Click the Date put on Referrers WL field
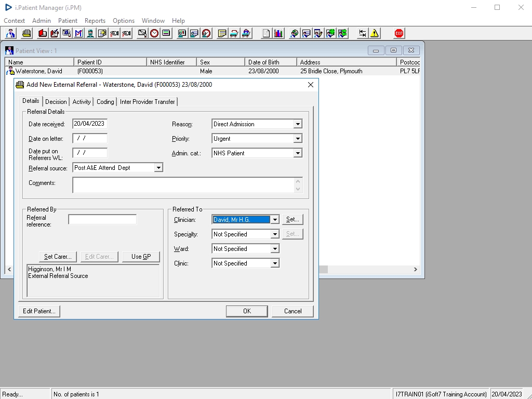532x399 pixels. click(90, 153)
